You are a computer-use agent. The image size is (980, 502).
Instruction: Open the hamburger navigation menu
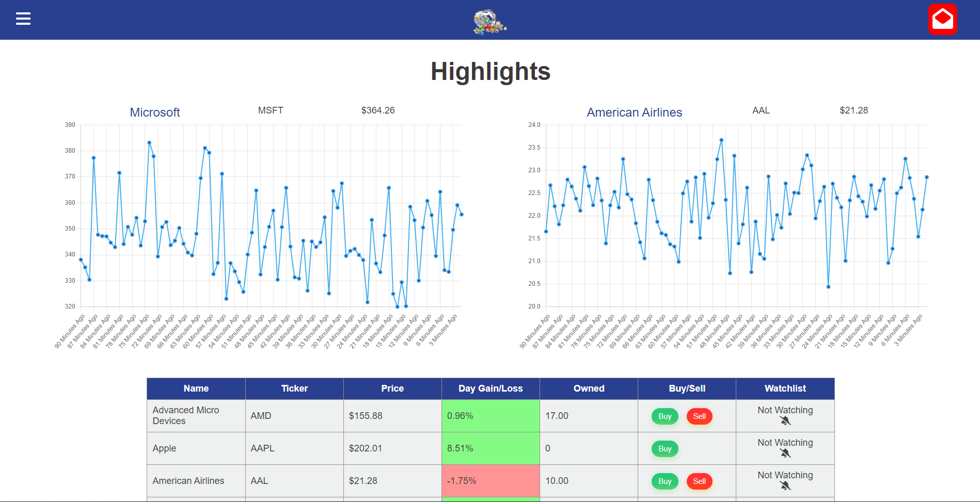pyautogui.click(x=23, y=19)
